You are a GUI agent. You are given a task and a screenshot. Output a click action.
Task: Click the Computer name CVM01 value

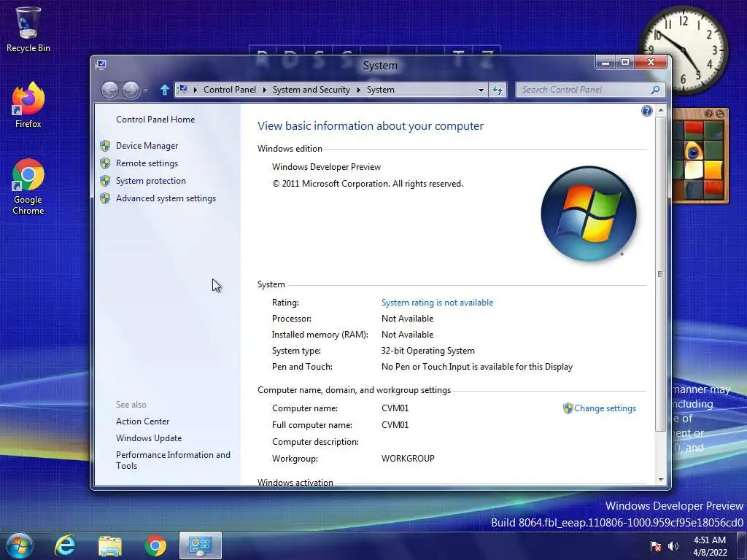point(395,408)
